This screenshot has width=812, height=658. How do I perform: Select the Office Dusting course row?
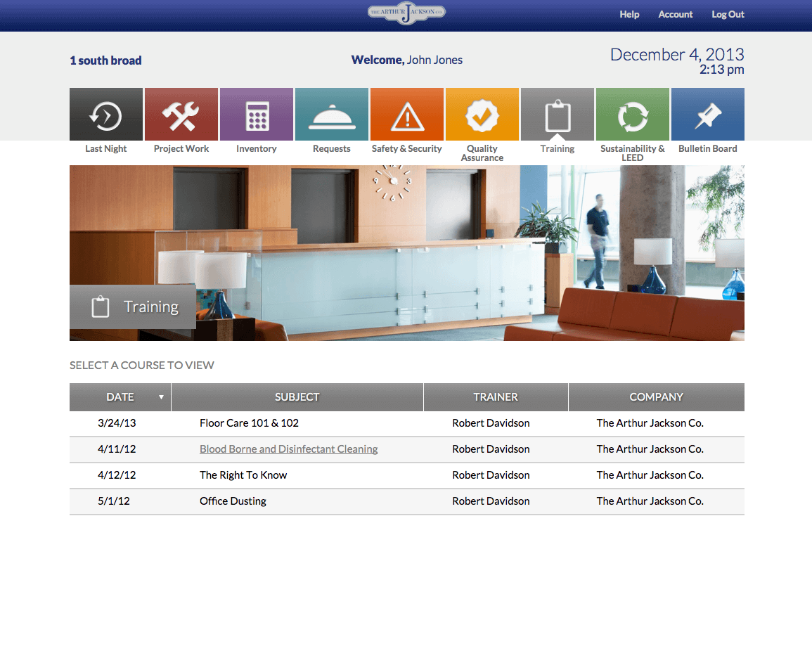tap(233, 501)
